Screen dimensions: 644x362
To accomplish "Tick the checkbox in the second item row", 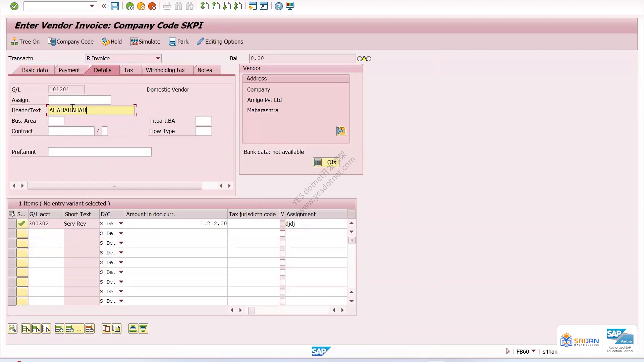I will click(x=282, y=234).
